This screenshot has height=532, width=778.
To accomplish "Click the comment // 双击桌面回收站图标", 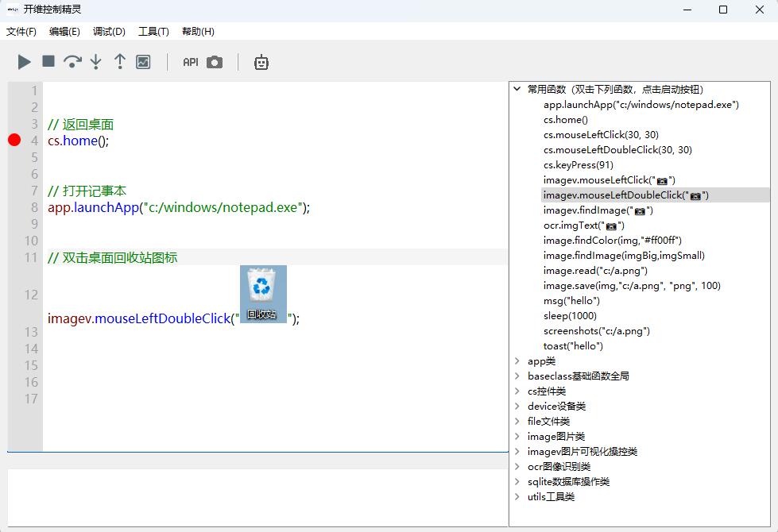I will coord(112,257).
